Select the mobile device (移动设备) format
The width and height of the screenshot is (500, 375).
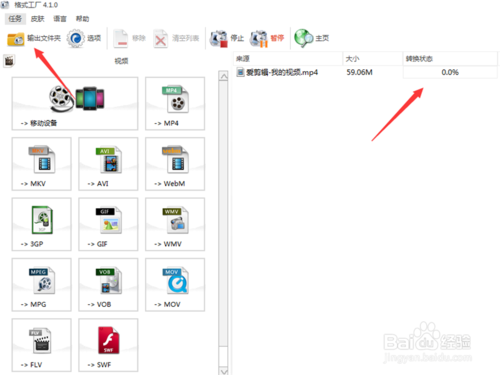pos(75,104)
